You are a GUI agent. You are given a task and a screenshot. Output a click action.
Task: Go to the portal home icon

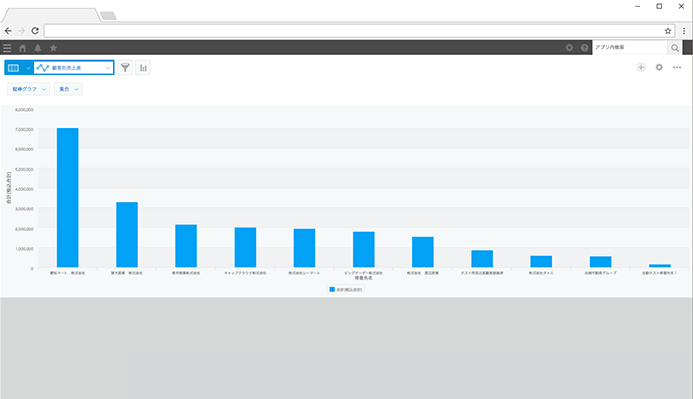point(23,48)
